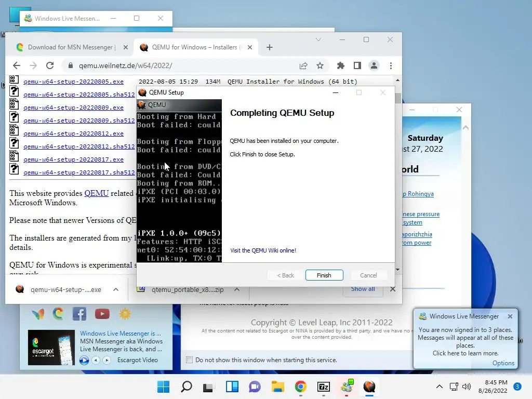This screenshot has height=399, width=532.
Task: Open the Chrome three-dot menu
Action: [x=391, y=65]
